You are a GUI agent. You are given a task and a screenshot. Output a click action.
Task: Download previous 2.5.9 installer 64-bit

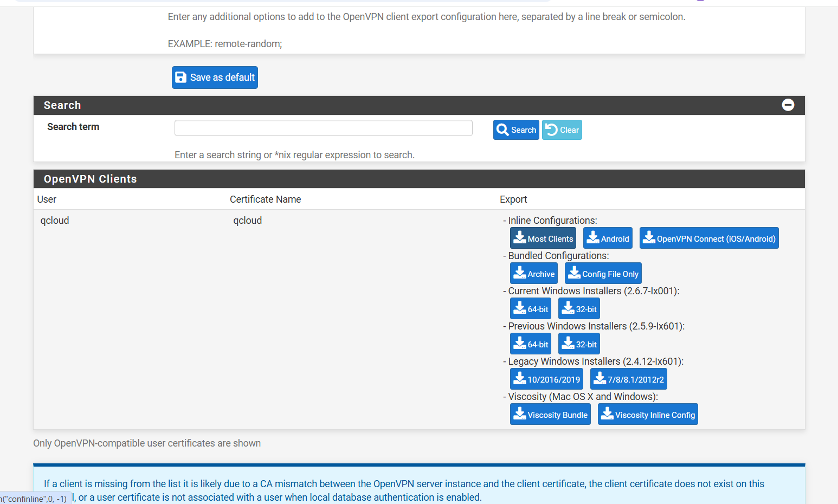point(530,344)
